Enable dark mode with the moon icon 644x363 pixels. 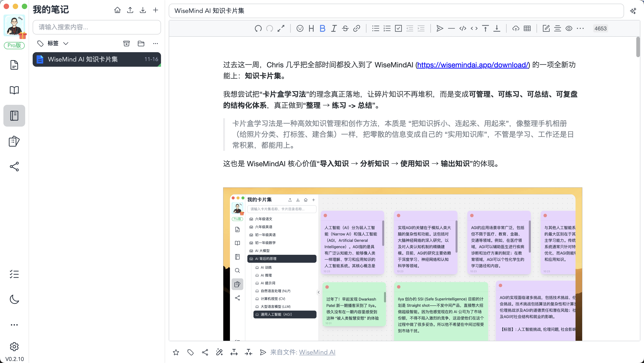(14, 299)
